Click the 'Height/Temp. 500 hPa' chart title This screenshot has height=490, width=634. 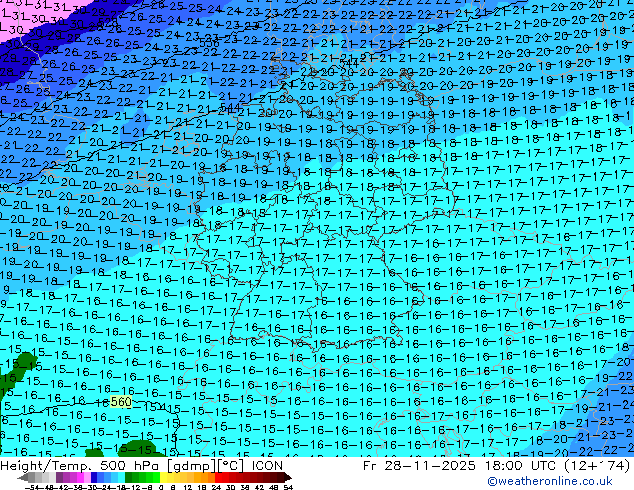[80, 466]
